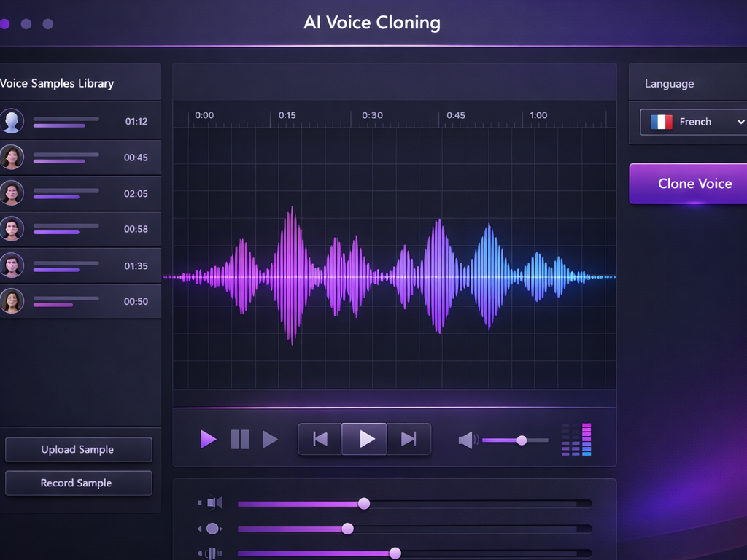Image resolution: width=747 pixels, height=560 pixels.
Task: Skip to next track icon
Action: (x=409, y=439)
